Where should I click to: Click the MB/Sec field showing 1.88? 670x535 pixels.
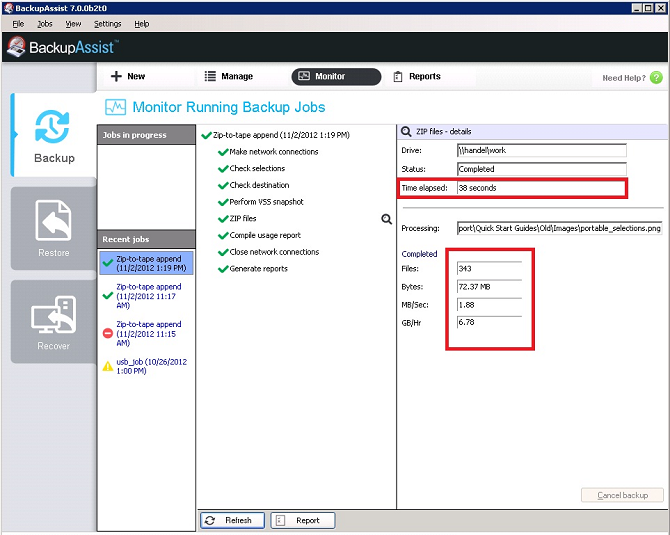coord(489,305)
